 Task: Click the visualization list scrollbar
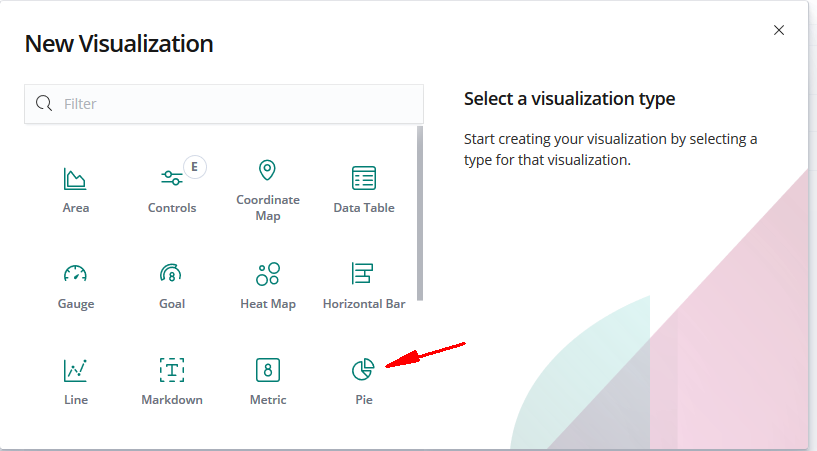point(420,214)
